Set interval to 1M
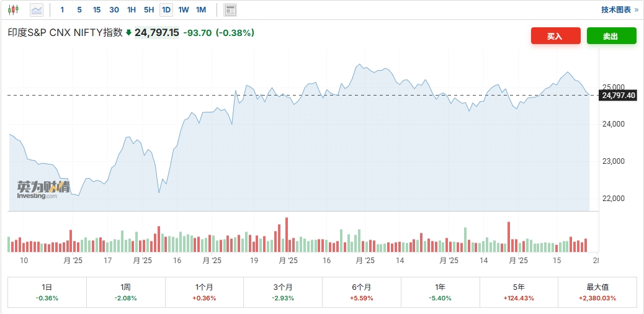The height and width of the screenshot is (314, 644). [x=201, y=10]
